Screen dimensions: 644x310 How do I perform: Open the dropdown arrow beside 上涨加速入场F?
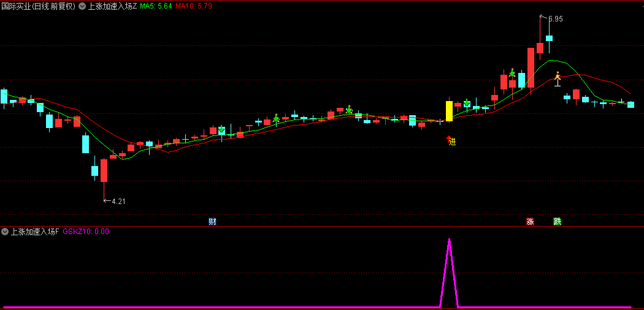click(x=5, y=231)
